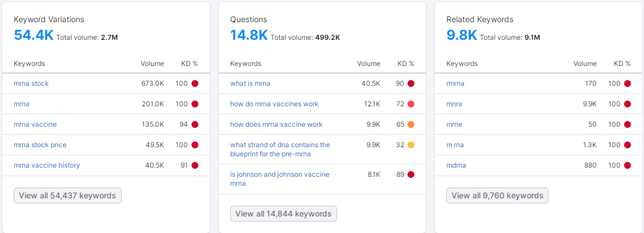Viewport: 644px width, 233px height.
Task: Open View all 54,437 keywords
Action: coord(68,195)
